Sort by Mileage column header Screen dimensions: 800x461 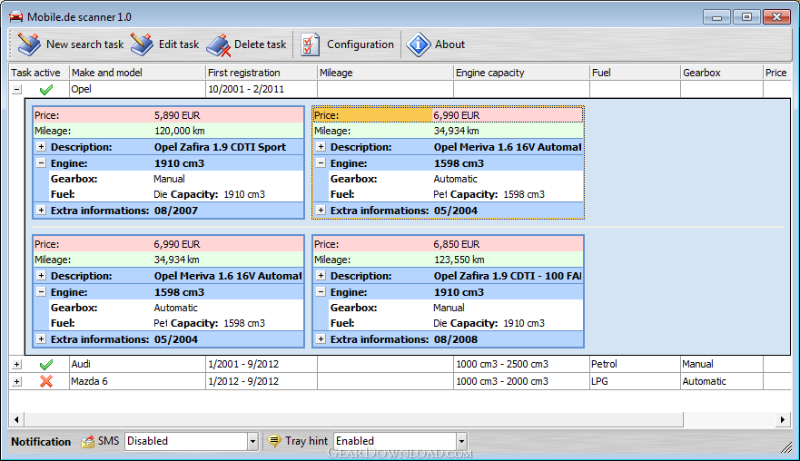[385, 72]
